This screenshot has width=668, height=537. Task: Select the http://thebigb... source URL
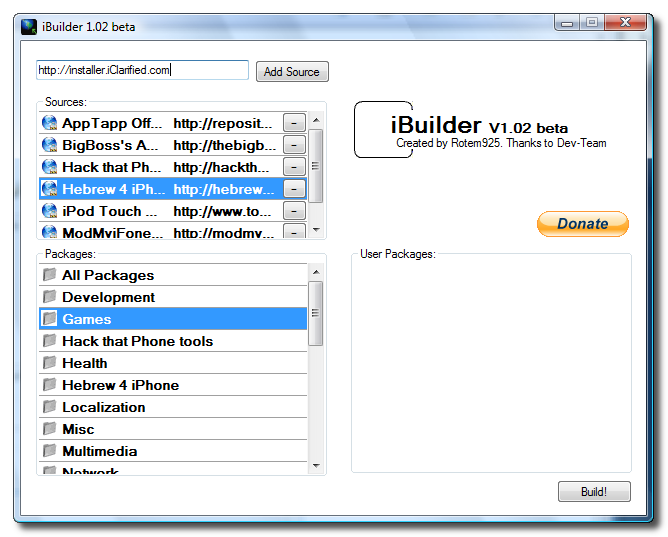coord(225,146)
